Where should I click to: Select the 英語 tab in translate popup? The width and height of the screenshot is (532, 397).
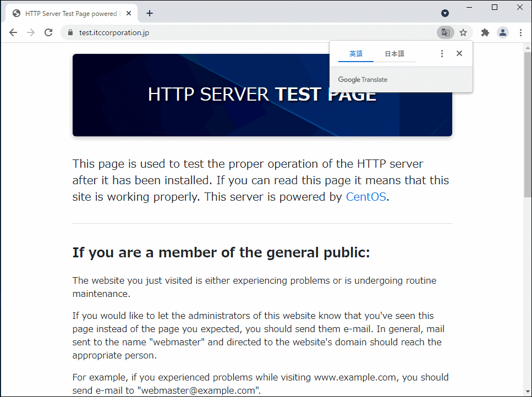[x=356, y=53]
